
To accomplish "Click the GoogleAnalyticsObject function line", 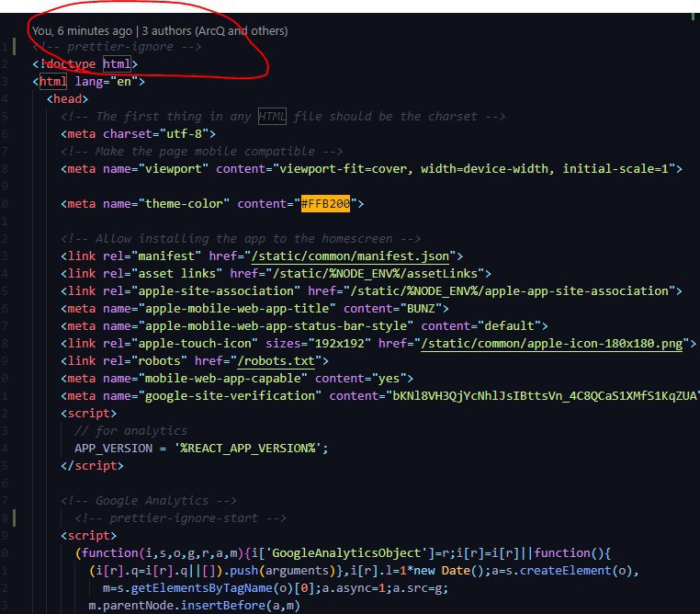I will click(x=343, y=553).
